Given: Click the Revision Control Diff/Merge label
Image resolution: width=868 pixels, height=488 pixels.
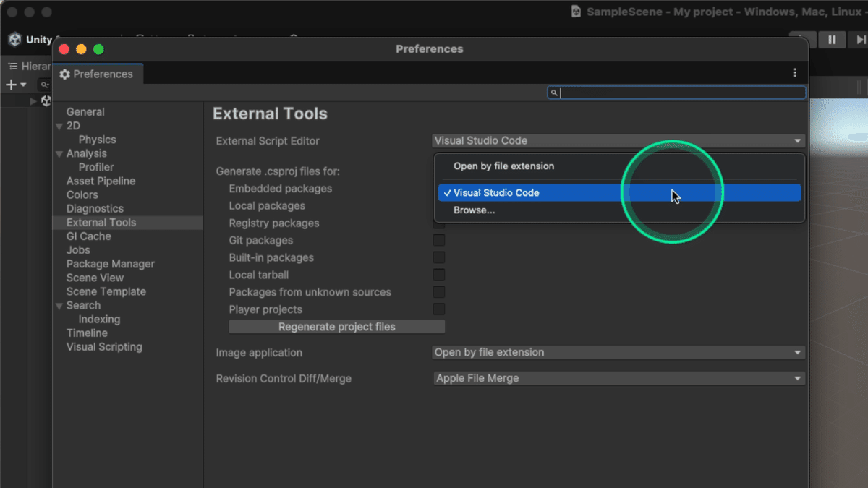Looking at the screenshot, I should click(x=284, y=378).
